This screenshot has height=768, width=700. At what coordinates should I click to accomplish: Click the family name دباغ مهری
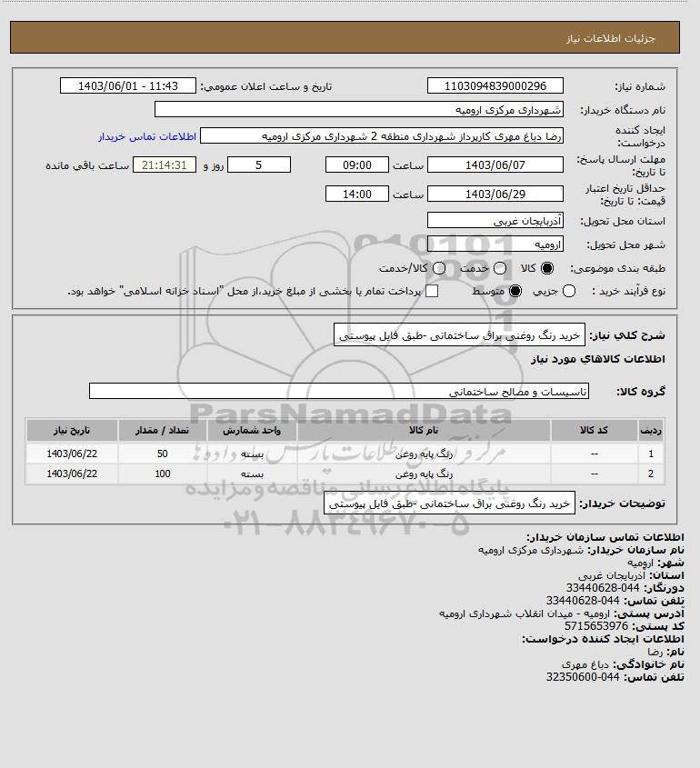click(x=585, y=664)
